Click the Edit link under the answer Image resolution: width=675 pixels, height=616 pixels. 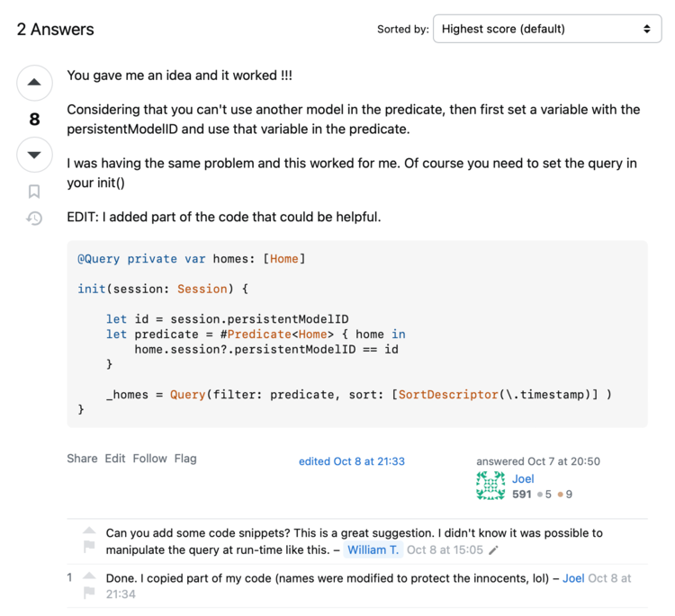[115, 459]
